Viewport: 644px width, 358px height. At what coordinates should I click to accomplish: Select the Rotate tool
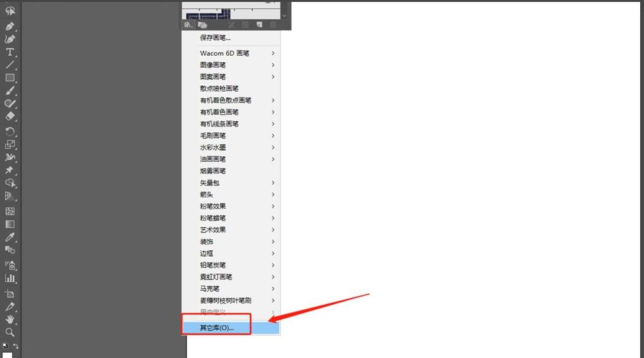click(x=10, y=132)
